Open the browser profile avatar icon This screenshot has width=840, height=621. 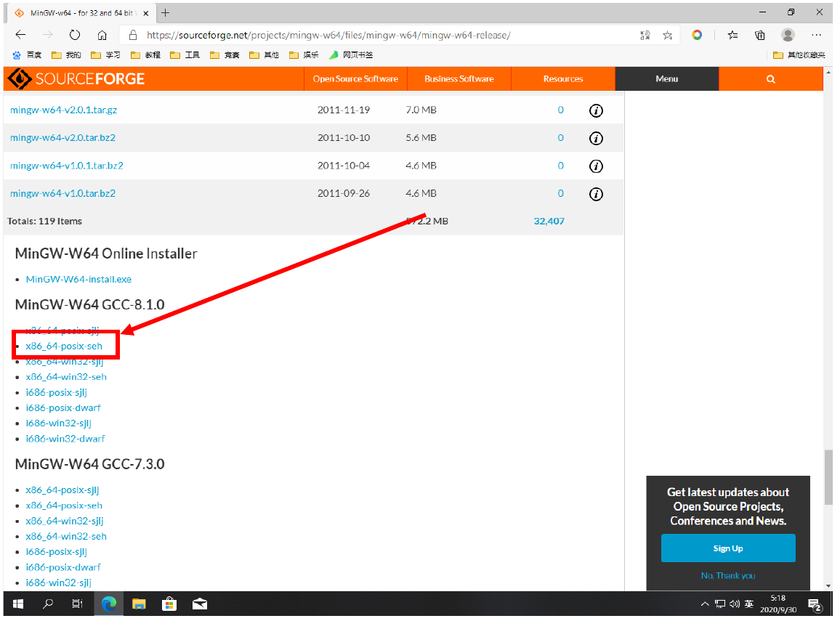pyautogui.click(x=788, y=35)
